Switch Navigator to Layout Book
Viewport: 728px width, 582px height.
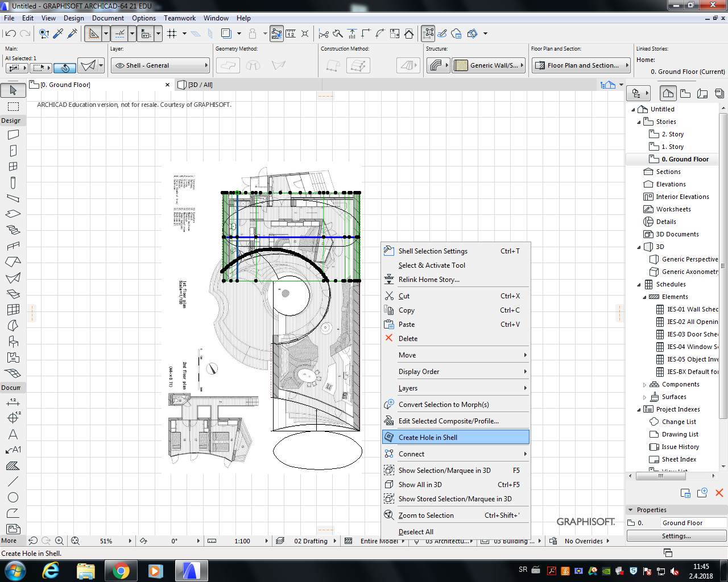[702, 93]
